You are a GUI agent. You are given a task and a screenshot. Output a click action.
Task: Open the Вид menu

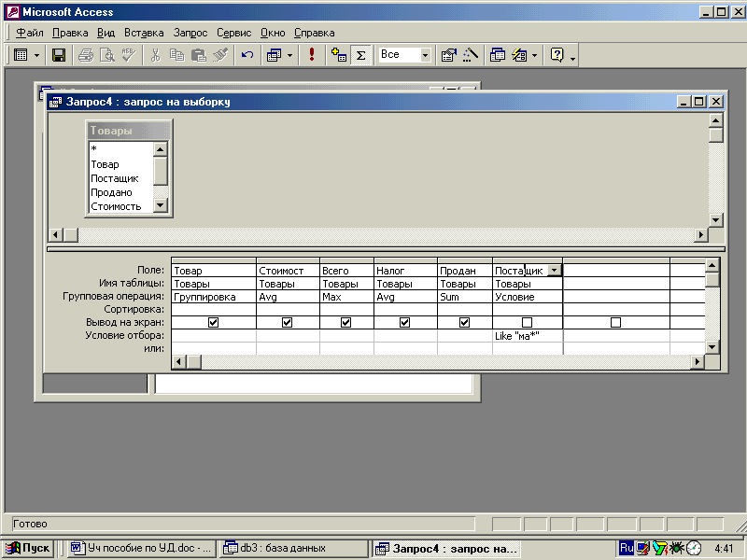point(106,33)
